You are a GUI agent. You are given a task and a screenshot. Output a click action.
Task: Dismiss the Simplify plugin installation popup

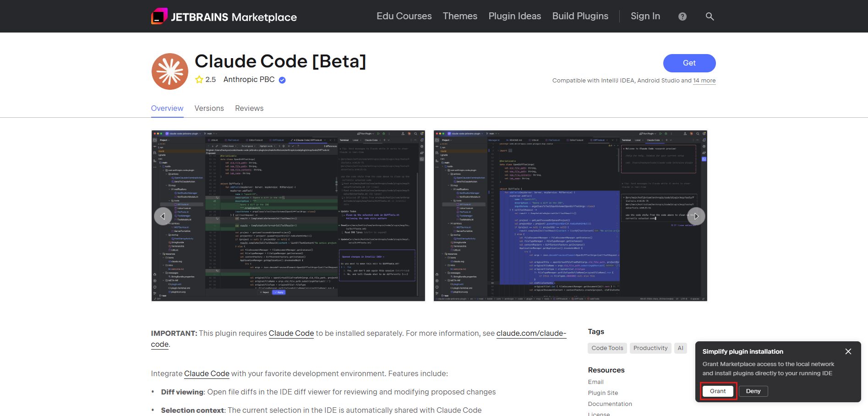pyautogui.click(x=848, y=351)
